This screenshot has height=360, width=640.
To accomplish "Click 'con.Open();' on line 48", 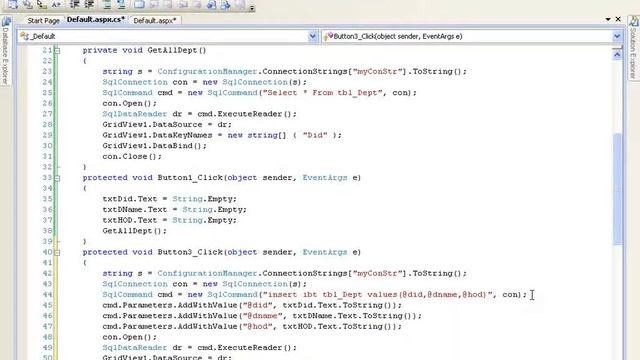I will pyautogui.click(x=129, y=337).
